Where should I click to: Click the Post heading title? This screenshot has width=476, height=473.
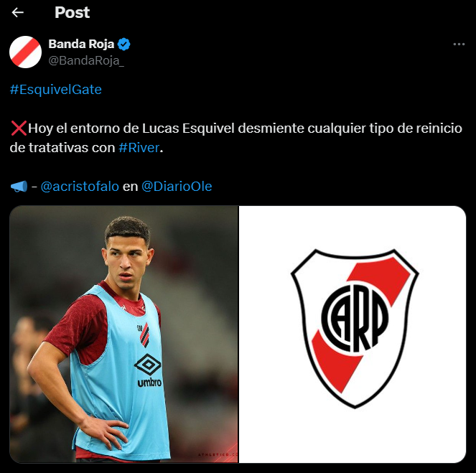coord(73,12)
